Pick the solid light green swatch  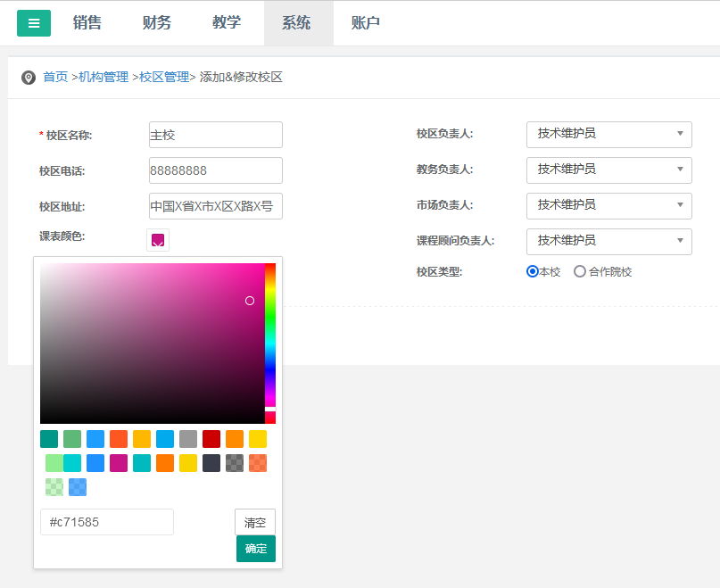(x=54, y=463)
